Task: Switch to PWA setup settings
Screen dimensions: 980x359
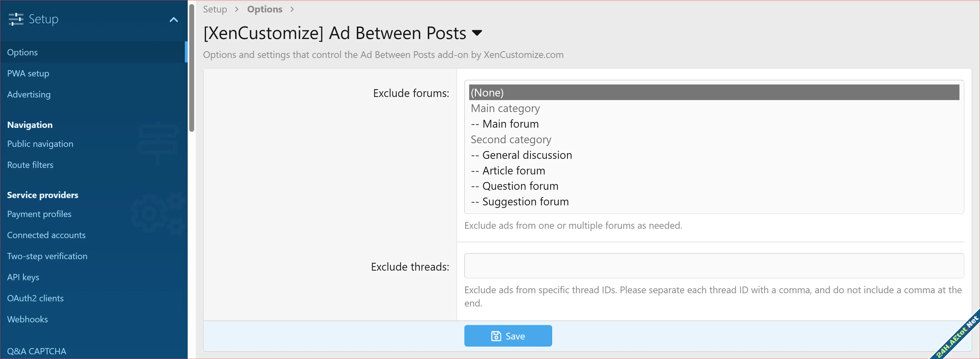Action: [x=28, y=73]
